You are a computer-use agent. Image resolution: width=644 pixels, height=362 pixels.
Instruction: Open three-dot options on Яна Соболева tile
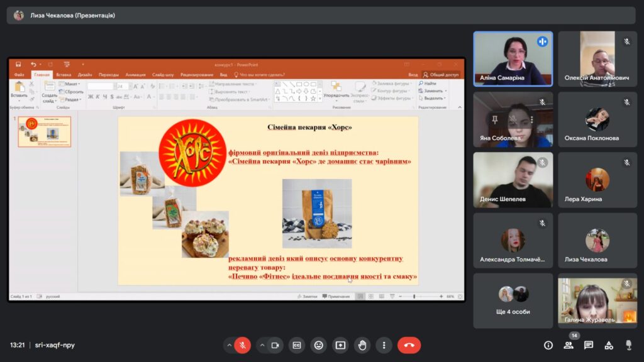[531, 119]
